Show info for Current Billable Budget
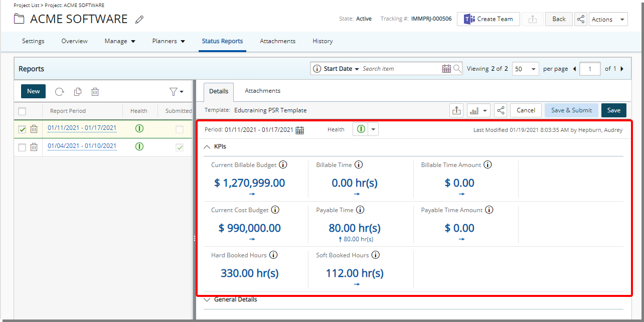The height and width of the screenshot is (322, 644). (x=283, y=165)
